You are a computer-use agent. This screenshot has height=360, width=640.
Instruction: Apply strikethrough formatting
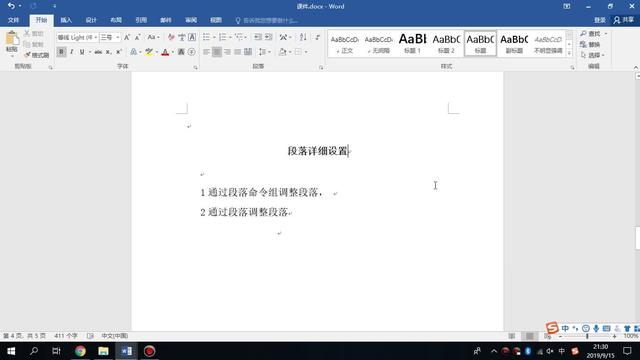click(98, 52)
